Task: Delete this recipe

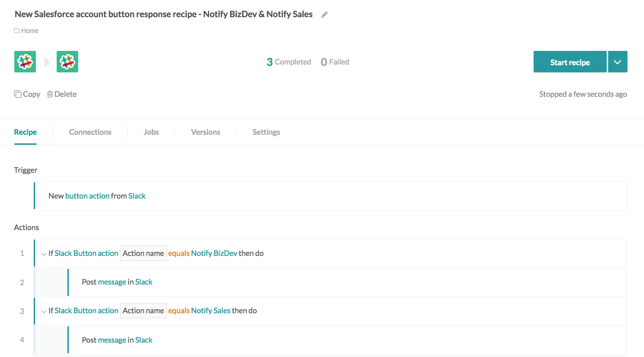Action: 62,94
